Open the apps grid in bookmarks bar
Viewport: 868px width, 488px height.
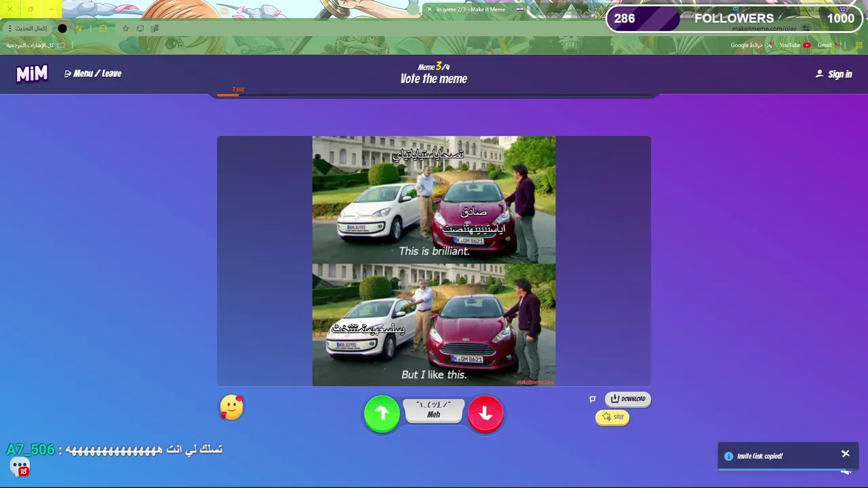[859, 45]
